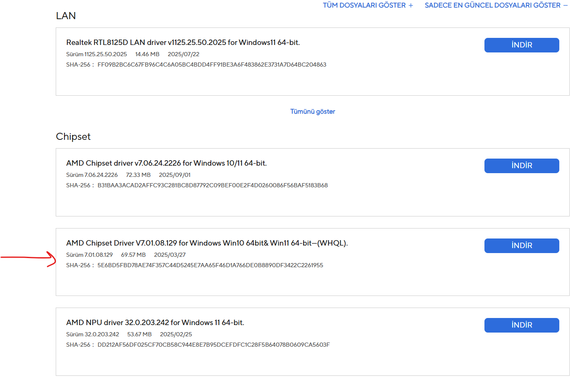This screenshot has width=588, height=390.
Task: Click the Realtek driver SHA-256 hash value
Action: click(212, 65)
